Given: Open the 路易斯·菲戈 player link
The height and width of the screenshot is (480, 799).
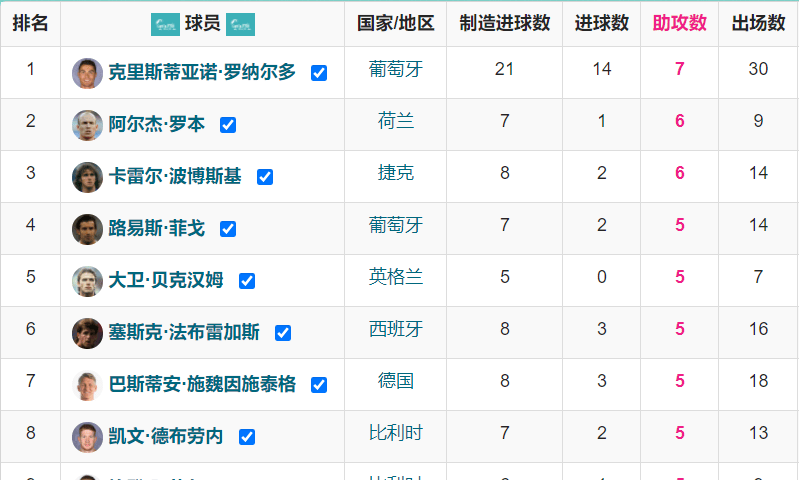Looking at the screenshot, I should click(156, 228).
